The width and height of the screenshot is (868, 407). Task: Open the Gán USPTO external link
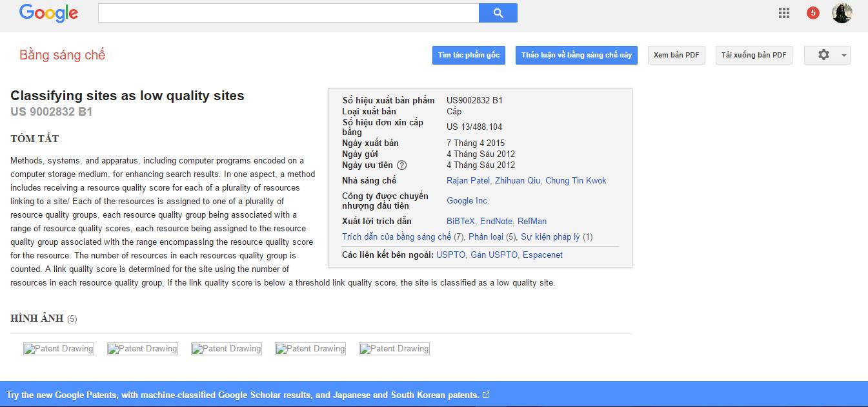[494, 255]
